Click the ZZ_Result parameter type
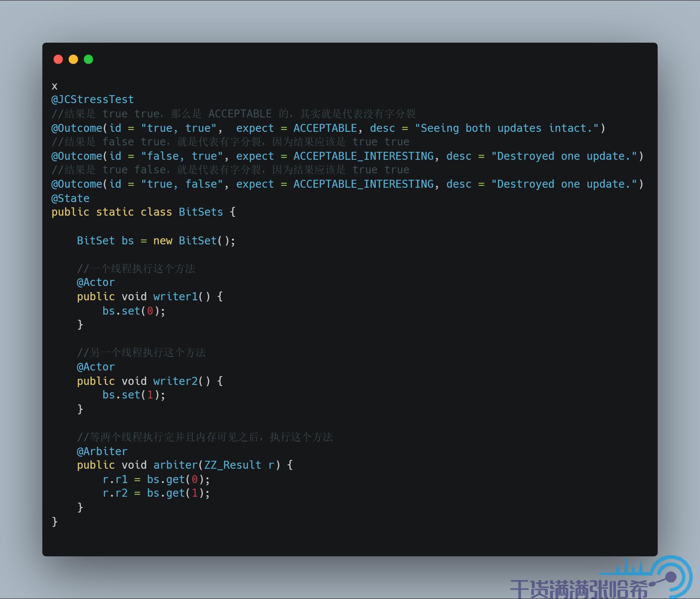 coord(233,465)
